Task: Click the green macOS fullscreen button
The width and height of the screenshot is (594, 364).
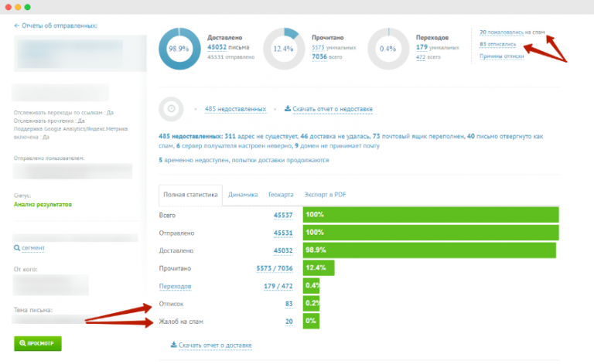Action: (x=27, y=7)
